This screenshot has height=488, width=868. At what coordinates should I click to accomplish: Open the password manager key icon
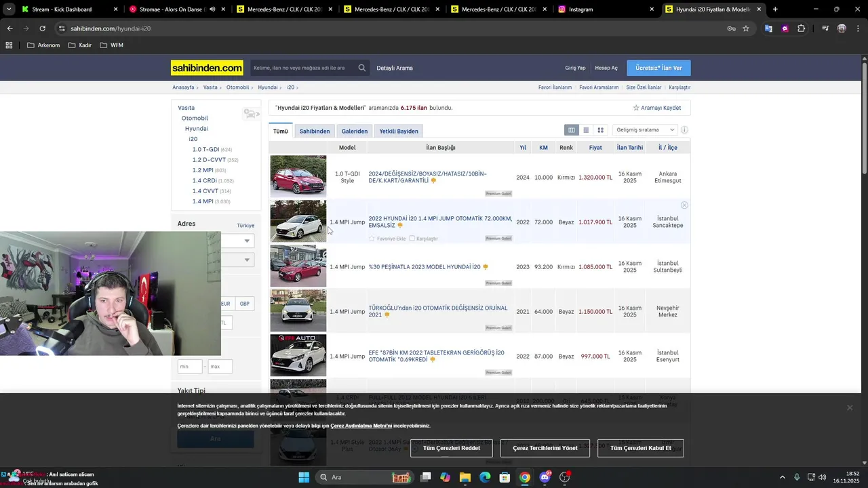tap(731, 28)
